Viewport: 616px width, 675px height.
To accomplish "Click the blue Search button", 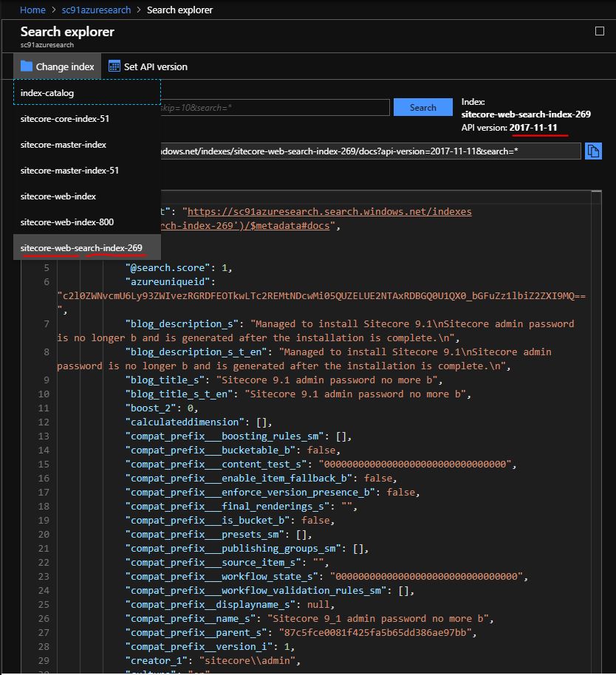I will coord(422,107).
